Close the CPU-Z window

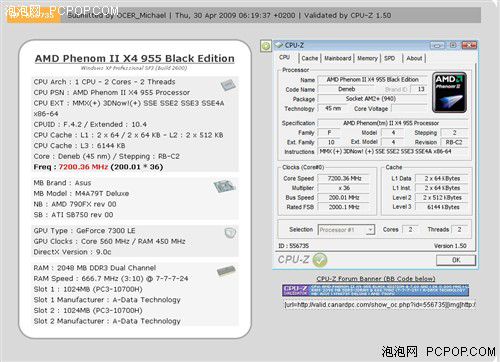pos(469,45)
